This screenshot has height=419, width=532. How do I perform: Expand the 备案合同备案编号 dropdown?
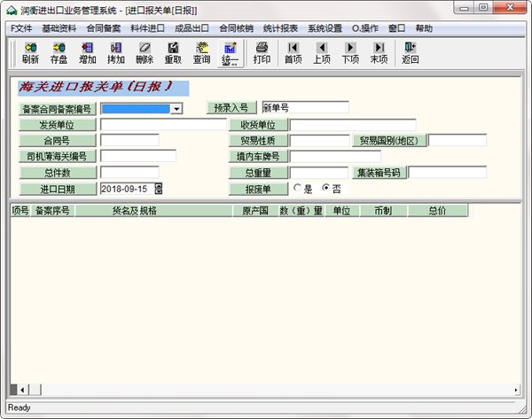pyautogui.click(x=176, y=109)
